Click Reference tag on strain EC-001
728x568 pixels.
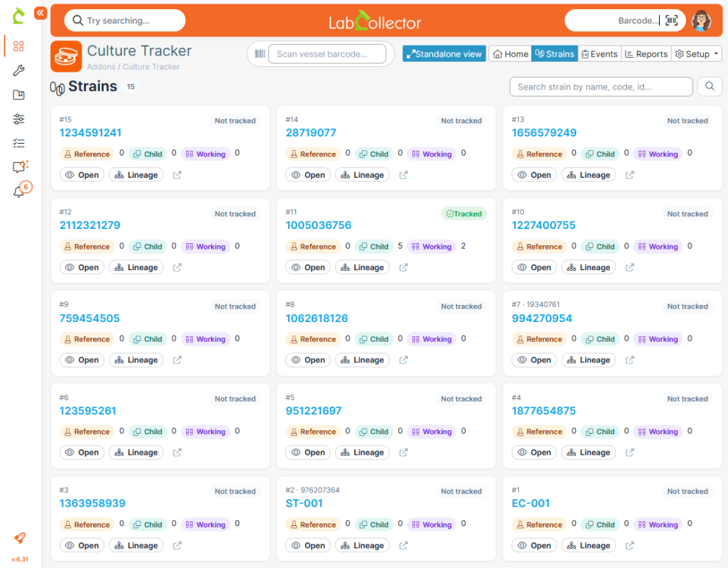539,525
